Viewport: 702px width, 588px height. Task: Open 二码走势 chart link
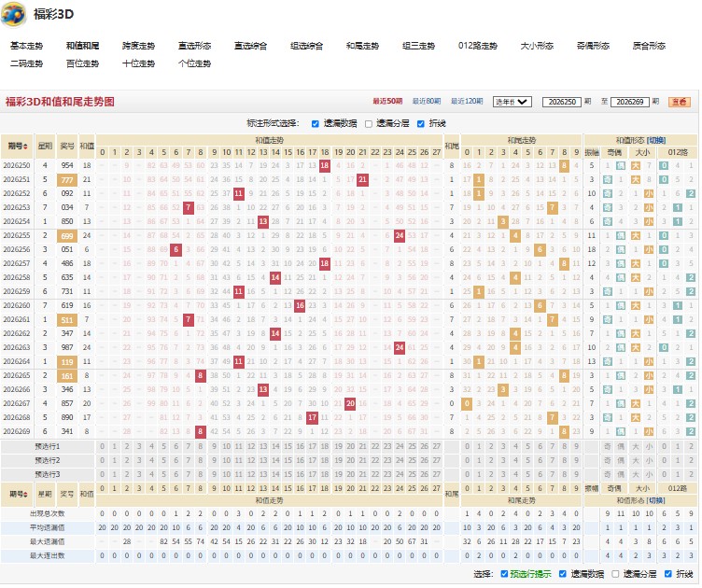coord(26,63)
